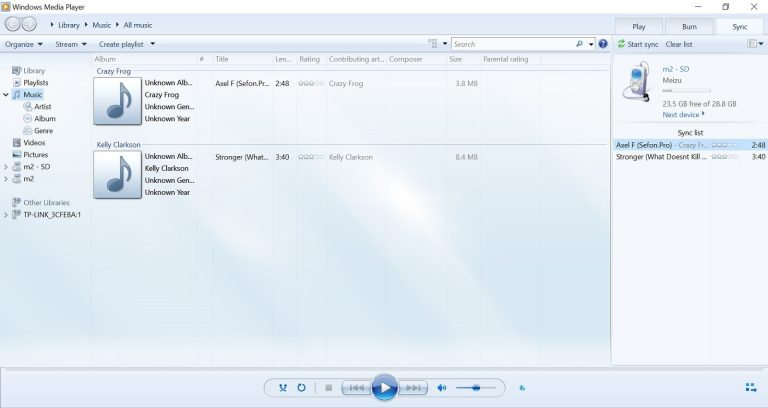Image resolution: width=768 pixels, height=408 pixels.
Task: Mute the volume speaker
Action: pyautogui.click(x=442, y=388)
